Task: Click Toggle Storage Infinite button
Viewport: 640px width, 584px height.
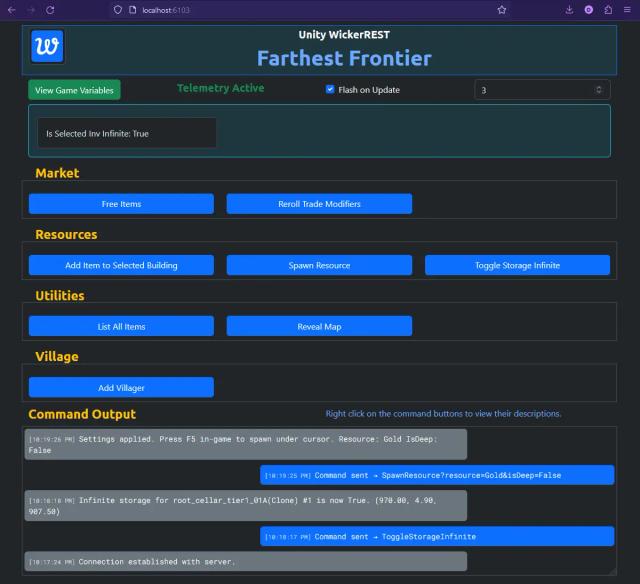Action: 517,265
